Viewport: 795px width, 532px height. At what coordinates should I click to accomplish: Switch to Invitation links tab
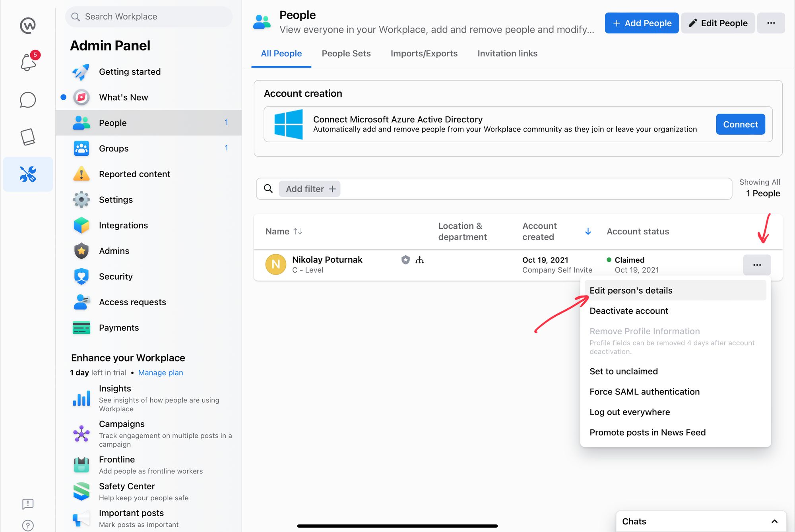pos(508,53)
